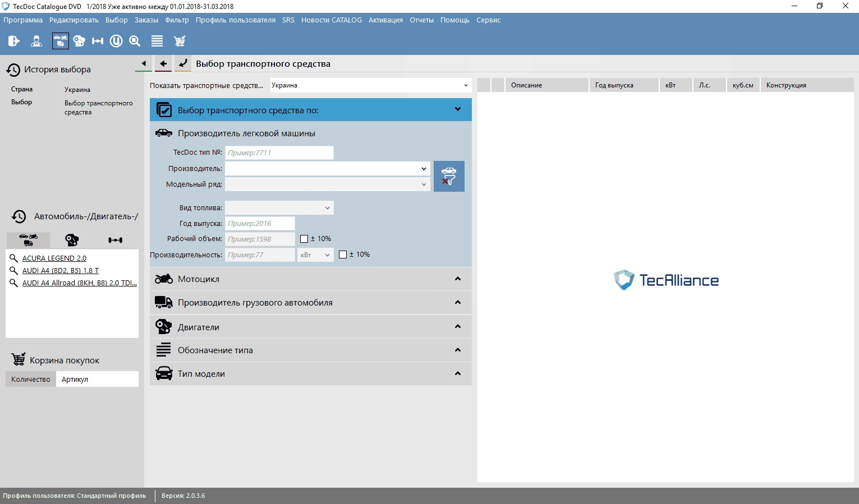Switch to vehicles tab in history panel

[x=28, y=240]
